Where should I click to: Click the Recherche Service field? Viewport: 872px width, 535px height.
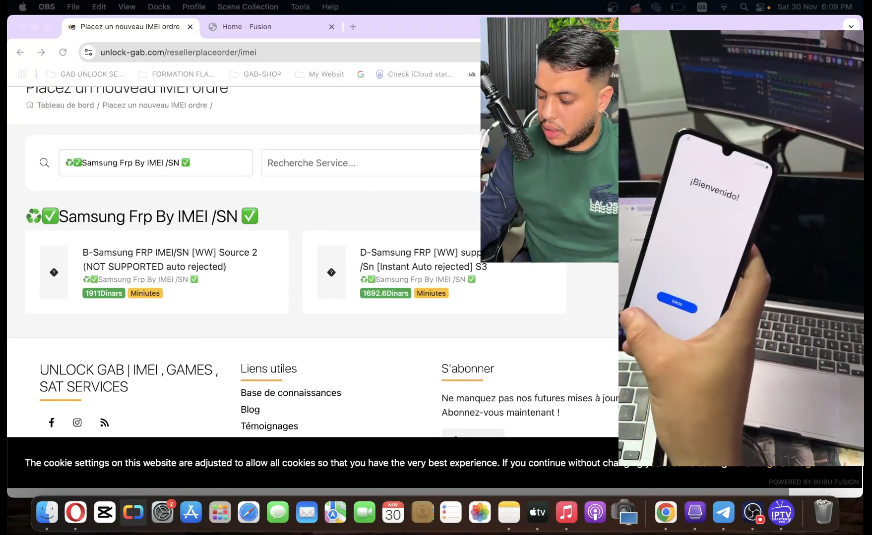point(371,163)
